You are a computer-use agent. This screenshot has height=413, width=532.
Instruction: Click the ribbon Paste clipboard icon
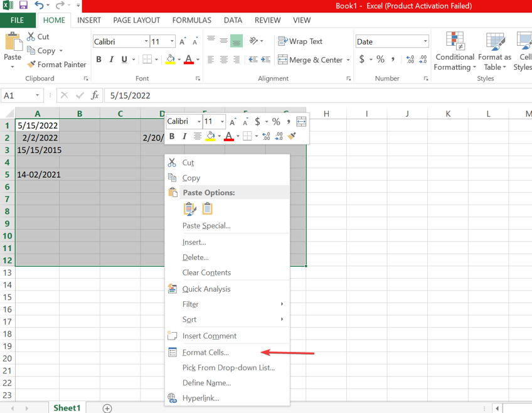(13, 42)
